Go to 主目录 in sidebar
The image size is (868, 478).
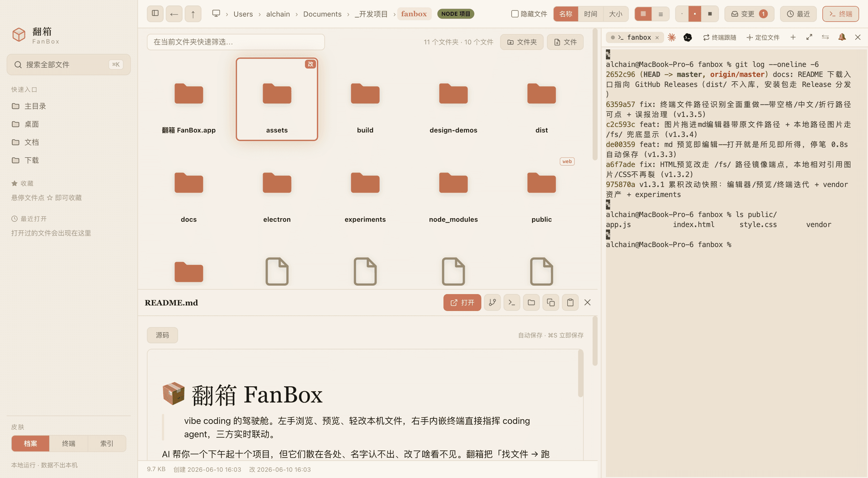[x=69, y=106]
